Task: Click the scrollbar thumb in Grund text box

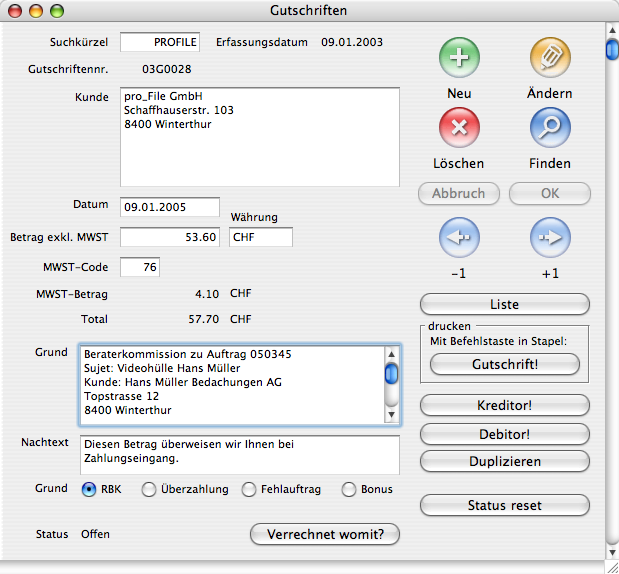Action: [392, 374]
